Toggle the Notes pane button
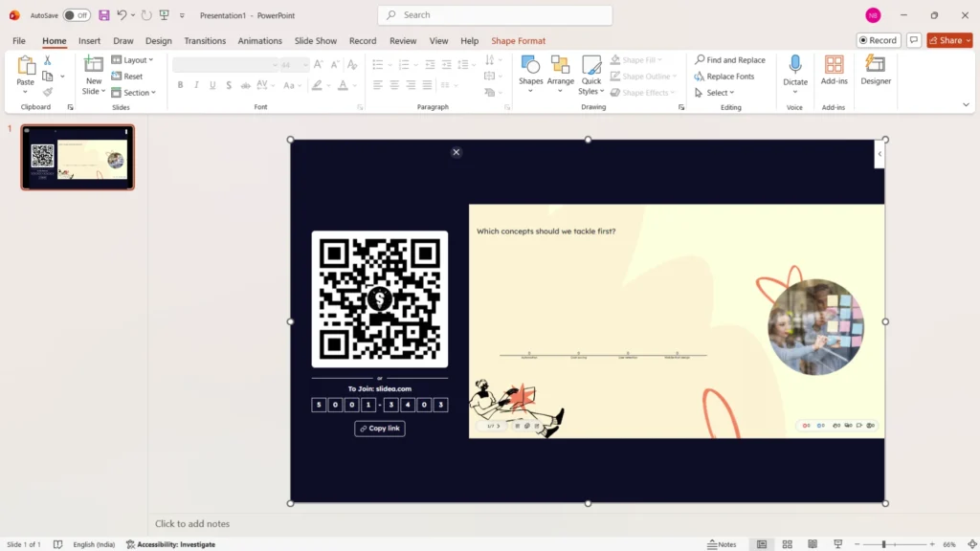The height and width of the screenshot is (551, 980). click(722, 544)
